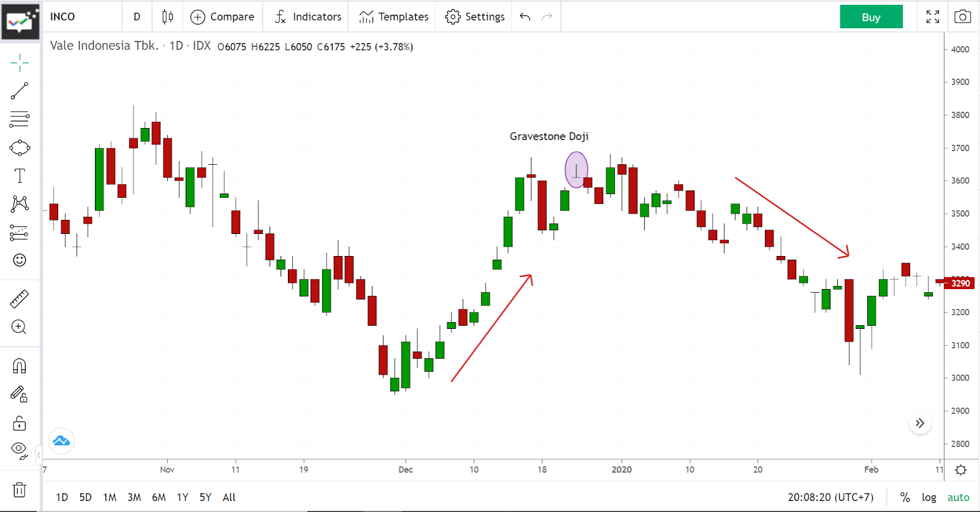Click the blue cloud chart logo icon
This screenshot has height=512, width=980.
61,441
